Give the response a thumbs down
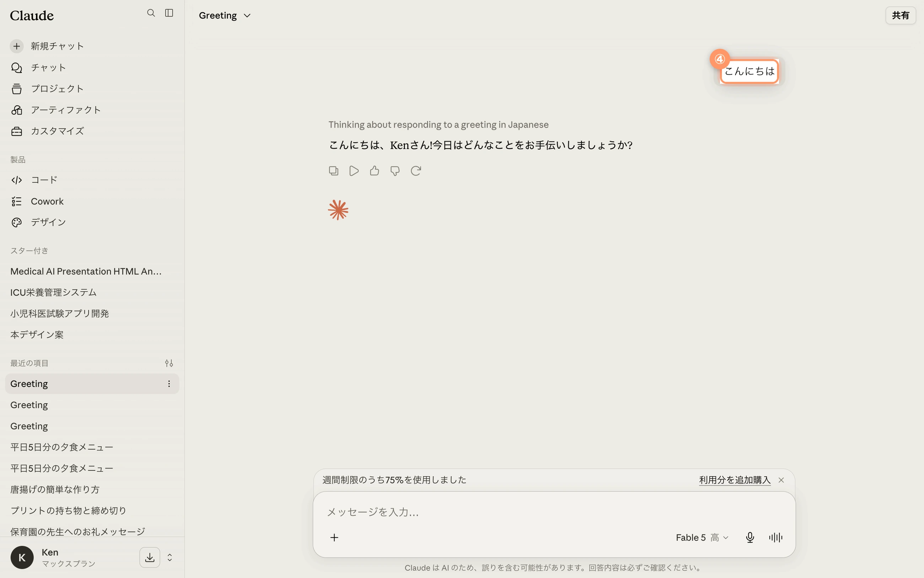 pyautogui.click(x=395, y=171)
